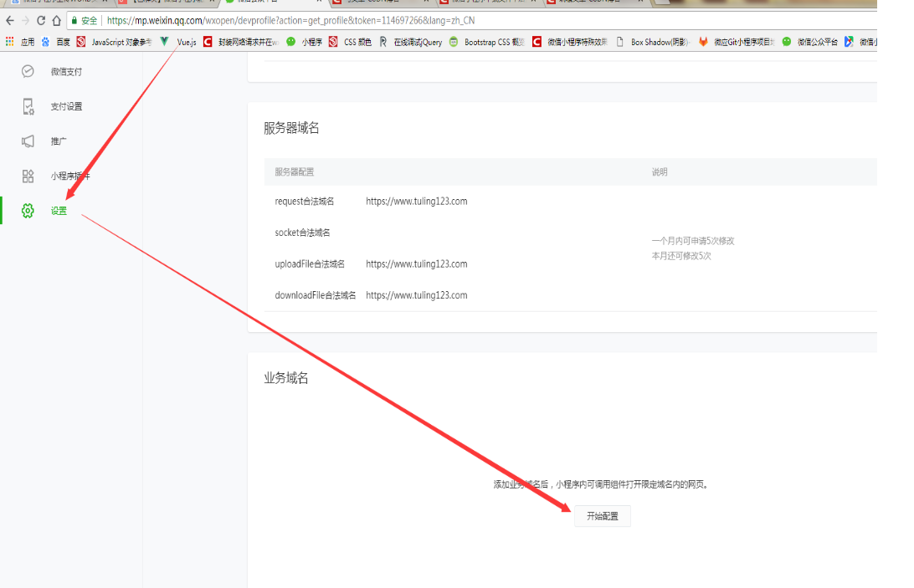The width and height of the screenshot is (914, 588).
Task: Click the 添加业务域名后 description text
Action: pyautogui.click(x=601, y=484)
